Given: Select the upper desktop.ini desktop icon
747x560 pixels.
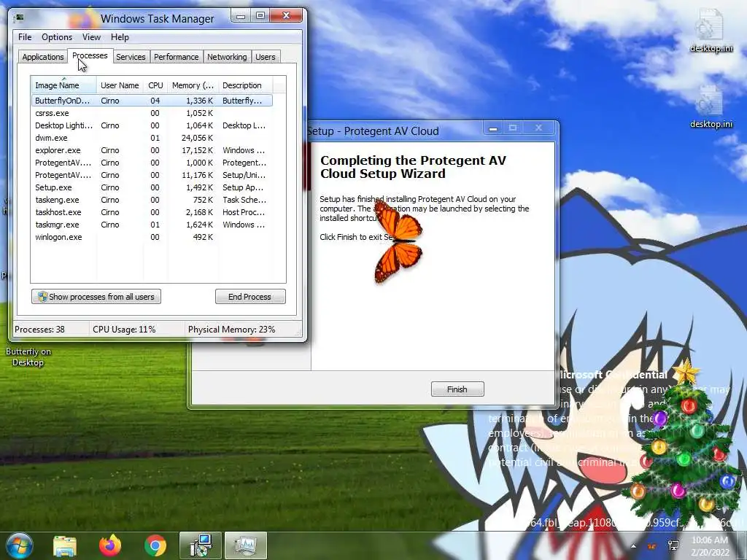Looking at the screenshot, I should [711, 31].
